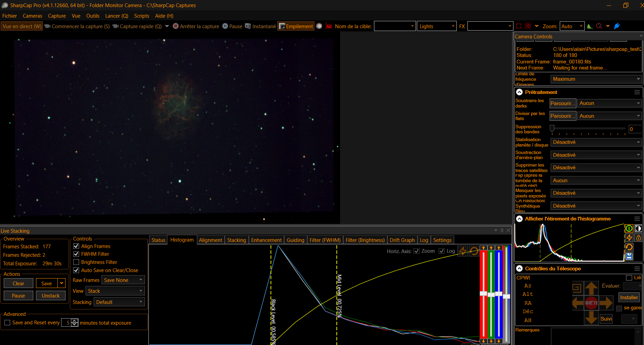Toggle the 'se garer' park checkbox

click(619, 308)
